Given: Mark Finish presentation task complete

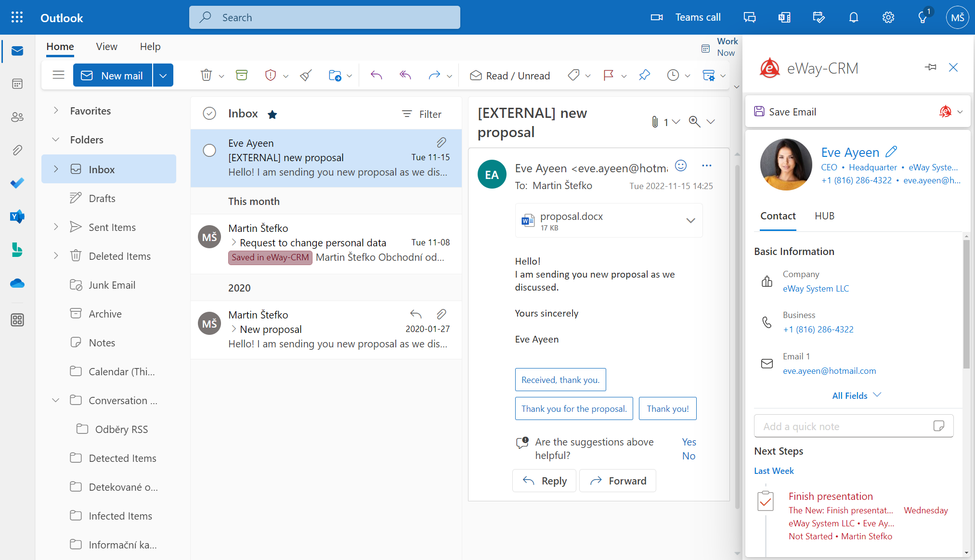Looking at the screenshot, I should (x=766, y=501).
